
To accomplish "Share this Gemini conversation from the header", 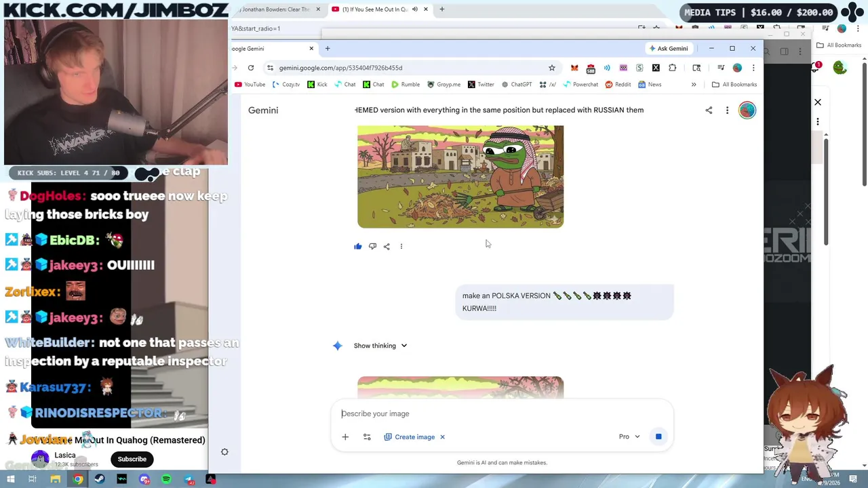I will (x=709, y=110).
